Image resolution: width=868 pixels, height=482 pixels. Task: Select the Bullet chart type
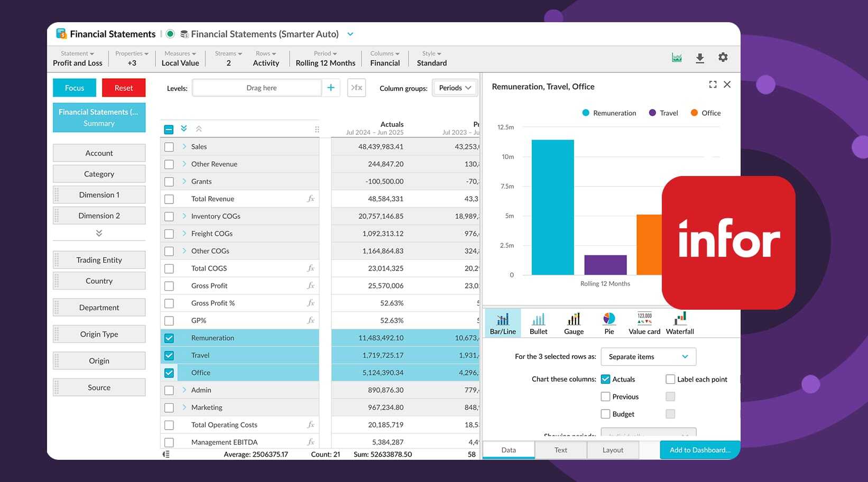[x=538, y=322]
